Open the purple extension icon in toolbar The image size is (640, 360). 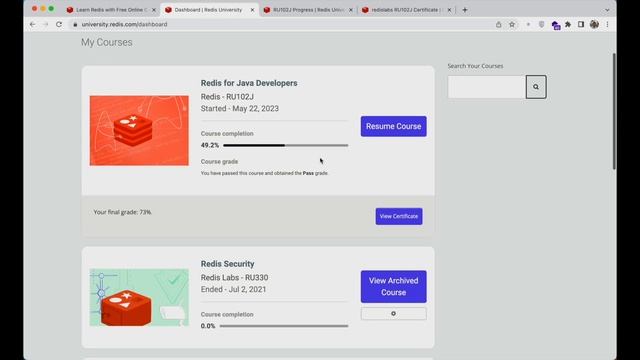556,25
